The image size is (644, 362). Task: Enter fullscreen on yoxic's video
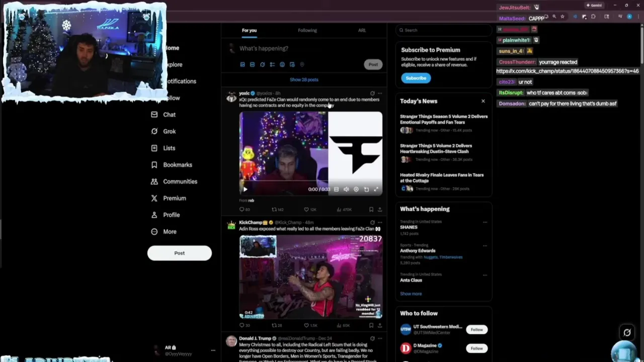(376, 190)
